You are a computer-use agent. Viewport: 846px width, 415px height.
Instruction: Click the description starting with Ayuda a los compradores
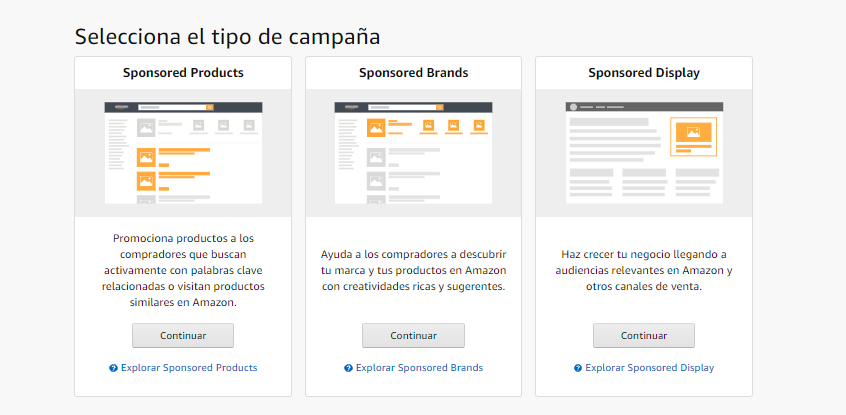click(413, 270)
